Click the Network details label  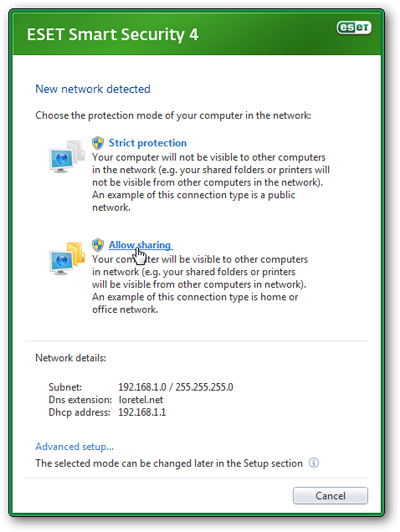71,358
